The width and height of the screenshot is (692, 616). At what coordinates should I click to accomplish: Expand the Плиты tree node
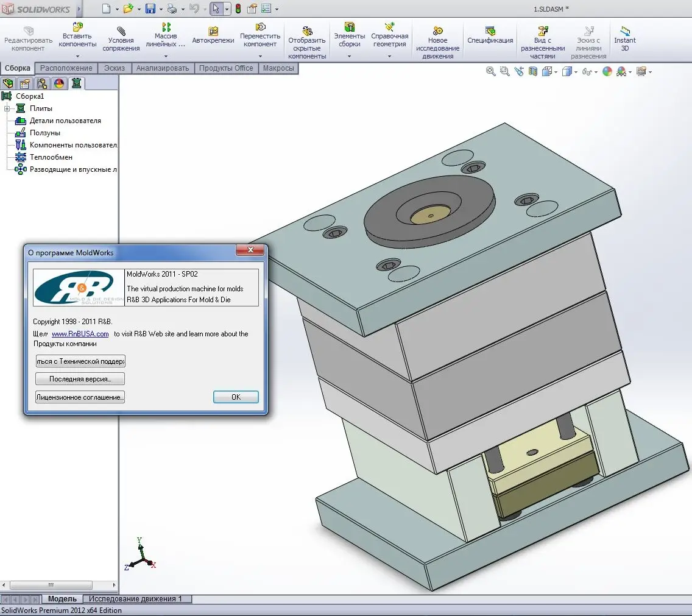[7, 108]
